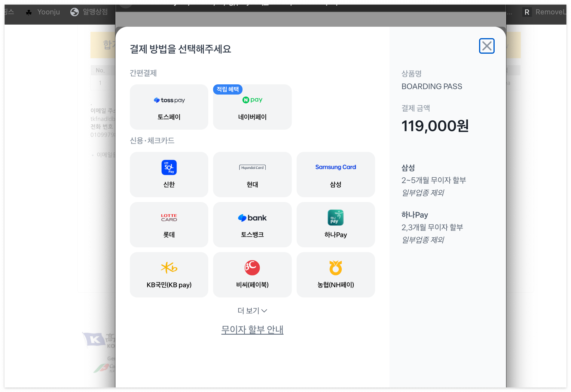This screenshot has width=571, height=392.
Task: Select 농협(NH페이) card
Action: (336, 275)
